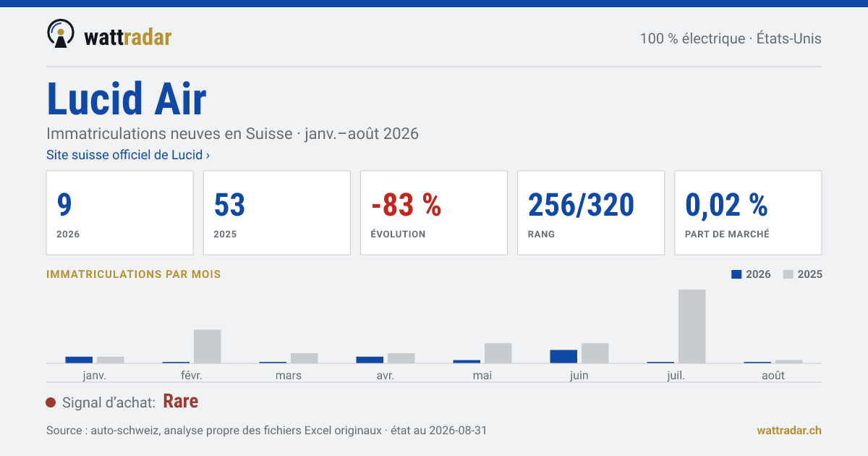
Task: Click the auto-schweiz source line
Action: pos(267,430)
